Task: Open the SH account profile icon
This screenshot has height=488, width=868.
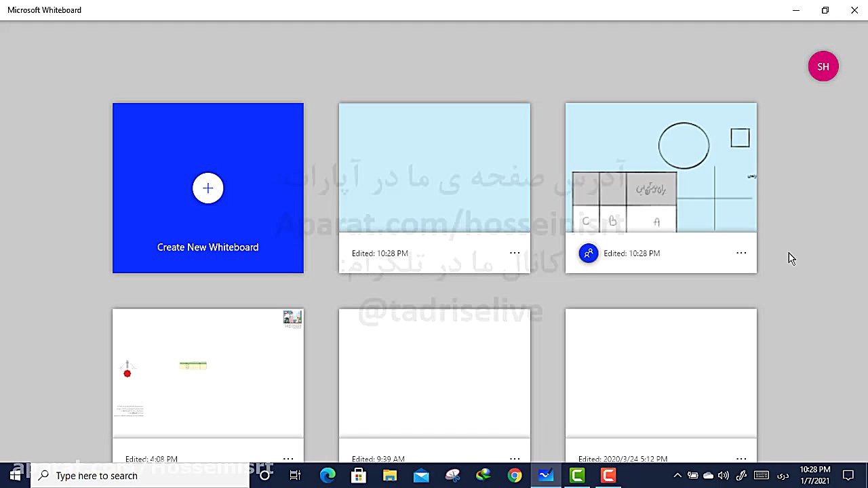Action: pos(823,66)
